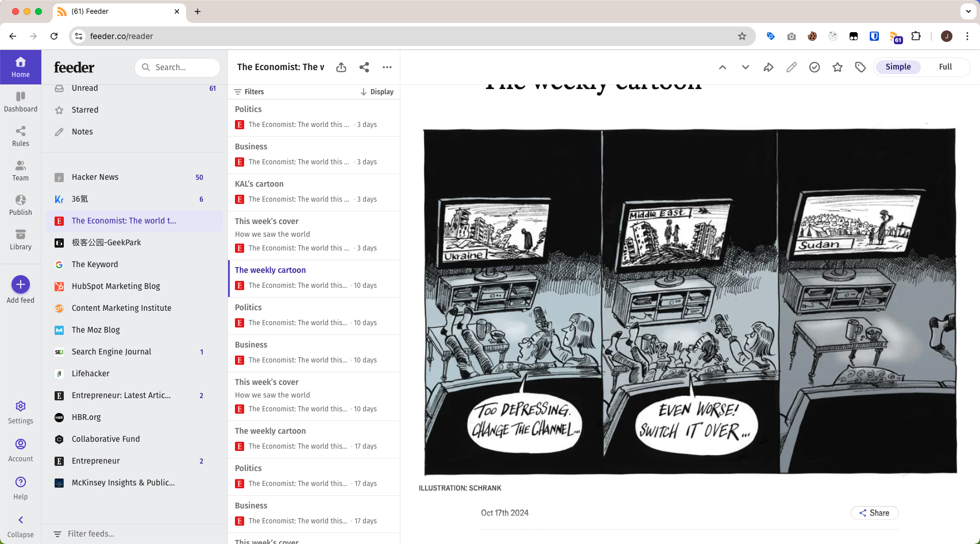
Task: Open the Business article from 10 days ago
Action: click(x=314, y=353)
